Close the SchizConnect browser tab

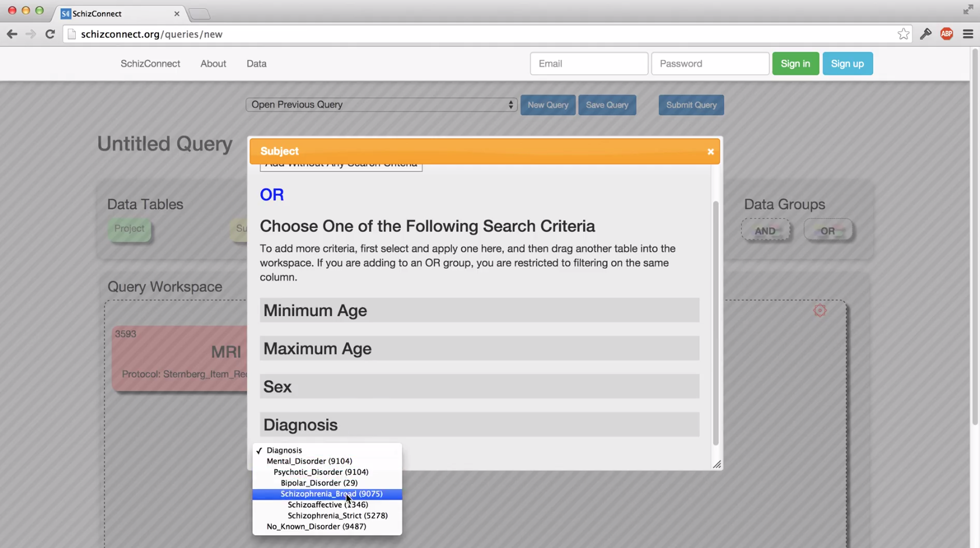click(x=177, y=13)
